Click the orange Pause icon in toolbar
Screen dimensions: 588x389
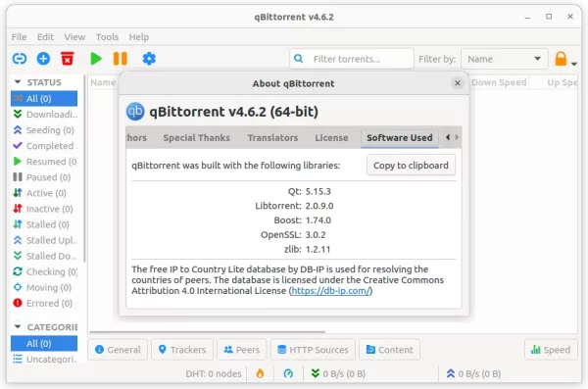(120, 59)
